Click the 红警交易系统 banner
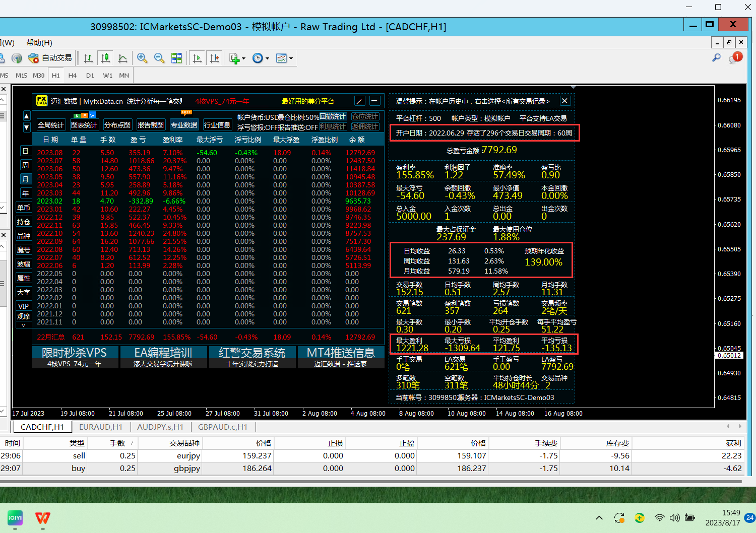756x533 pixels. pyautogui.click(x=252, y=357)
